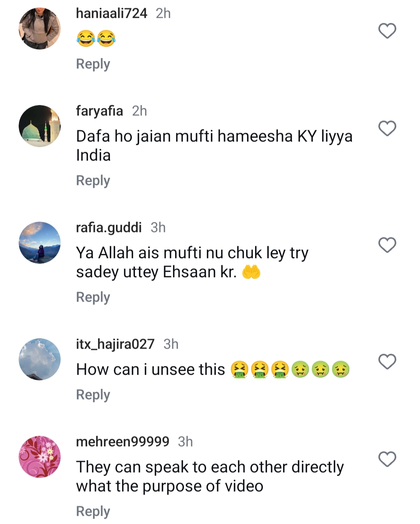Toggle the heart on faryafia's comment
Viewport: 420px width, 524px height.
tap(387, 129)
